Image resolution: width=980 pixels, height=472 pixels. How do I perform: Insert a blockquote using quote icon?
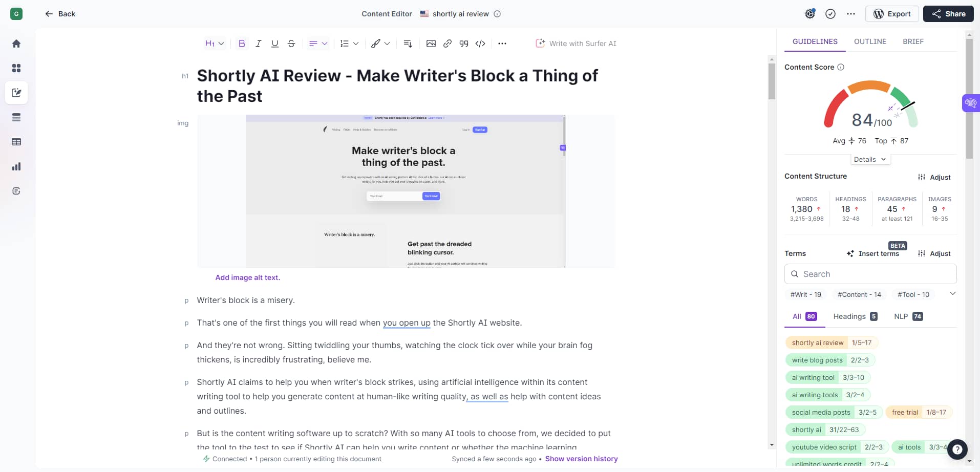pyautogui.click(x=464, y=44)
